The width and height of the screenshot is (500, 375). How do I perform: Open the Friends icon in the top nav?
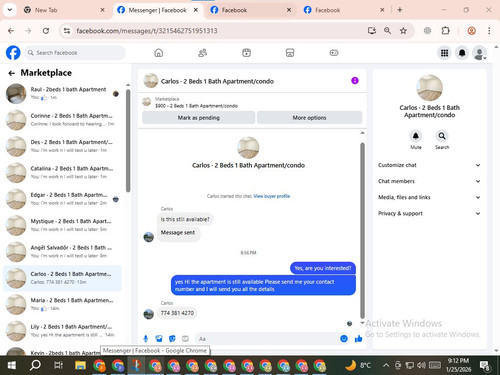[202, 53]
